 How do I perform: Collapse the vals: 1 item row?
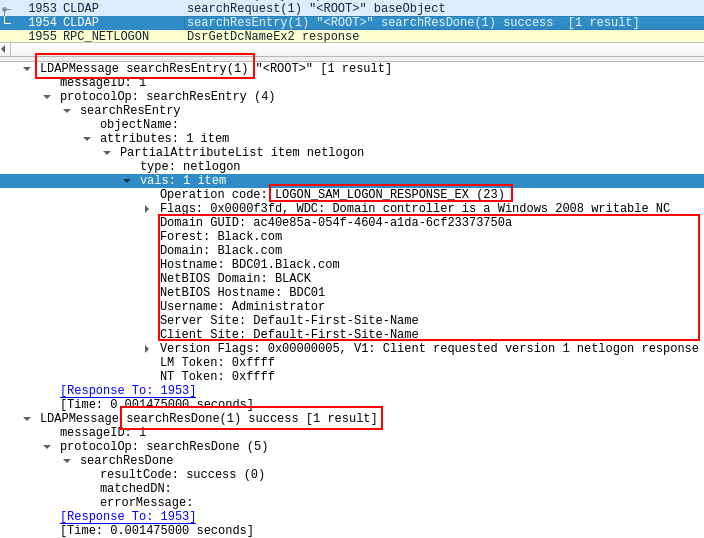pyautogui.click(x=127, y=181)
